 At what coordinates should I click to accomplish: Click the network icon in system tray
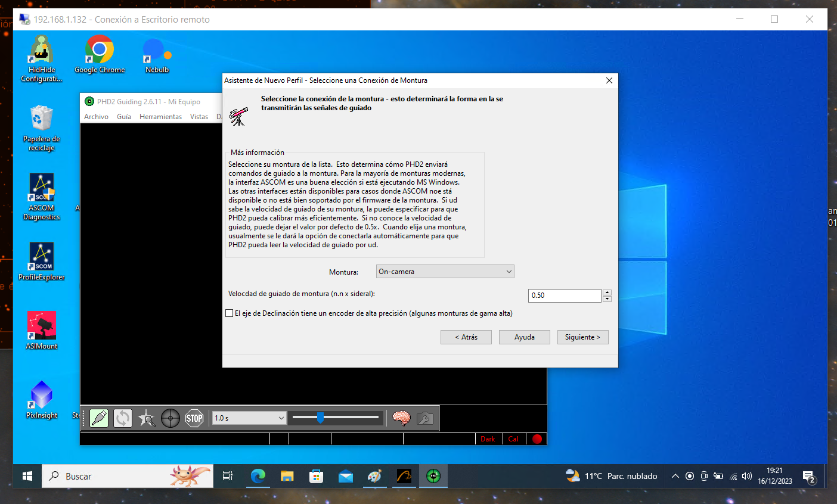(733, 476)
